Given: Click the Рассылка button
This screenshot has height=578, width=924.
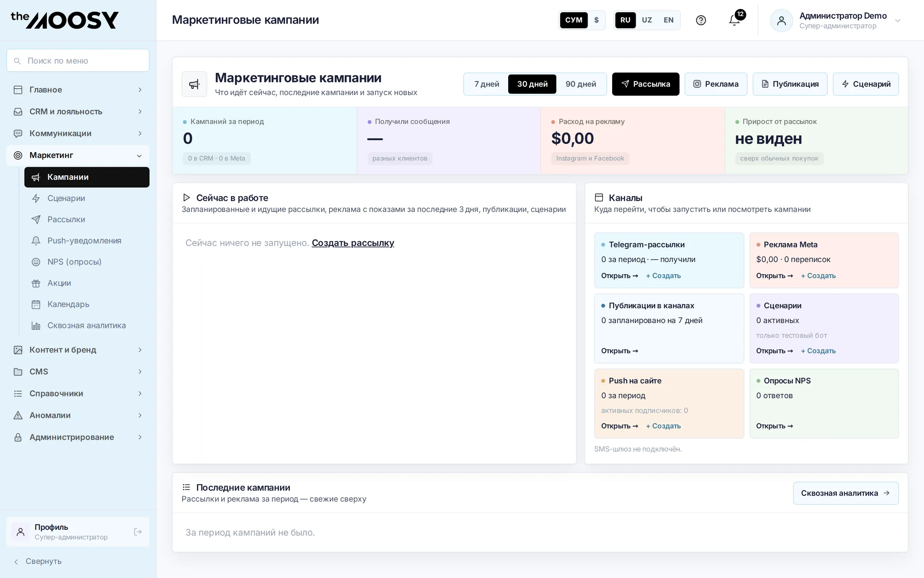Looking at the screenshot, I should click(x=646, y=84).
